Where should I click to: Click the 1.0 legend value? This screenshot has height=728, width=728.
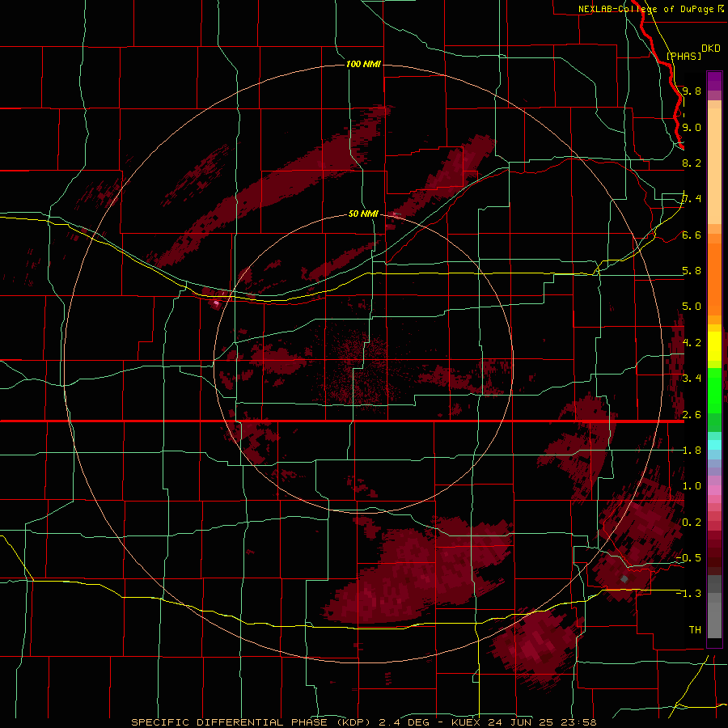(692, 486)
